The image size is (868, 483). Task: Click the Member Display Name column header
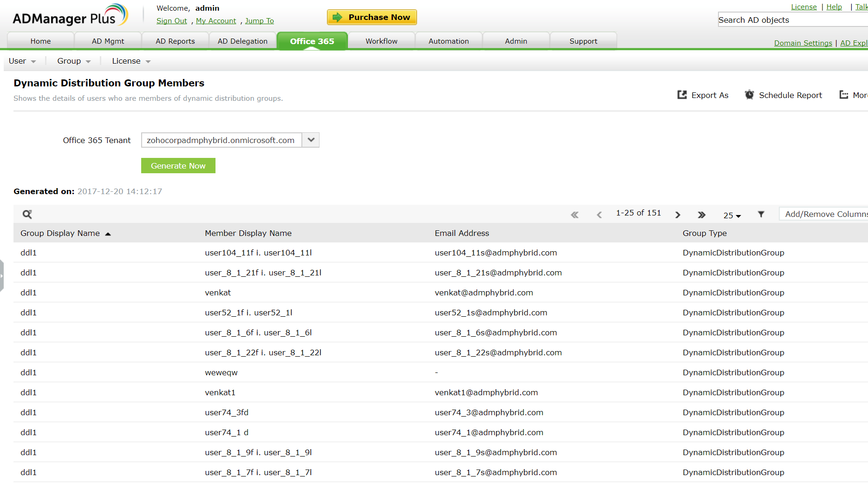tap(248, 233)
